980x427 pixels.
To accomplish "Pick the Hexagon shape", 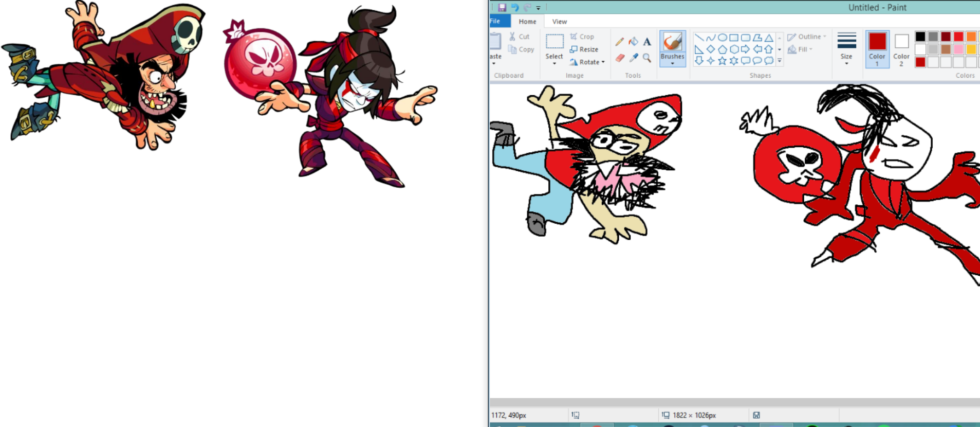I will [x=734, y=49].
